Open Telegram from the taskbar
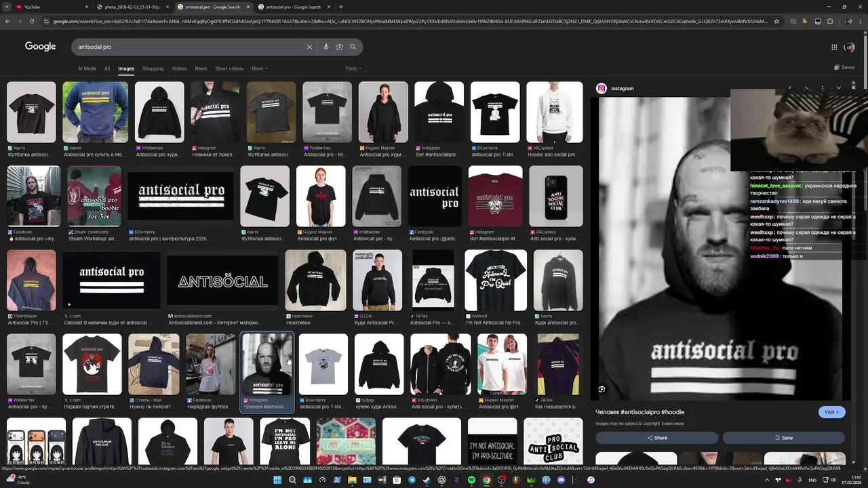 (x=412, y=480)
